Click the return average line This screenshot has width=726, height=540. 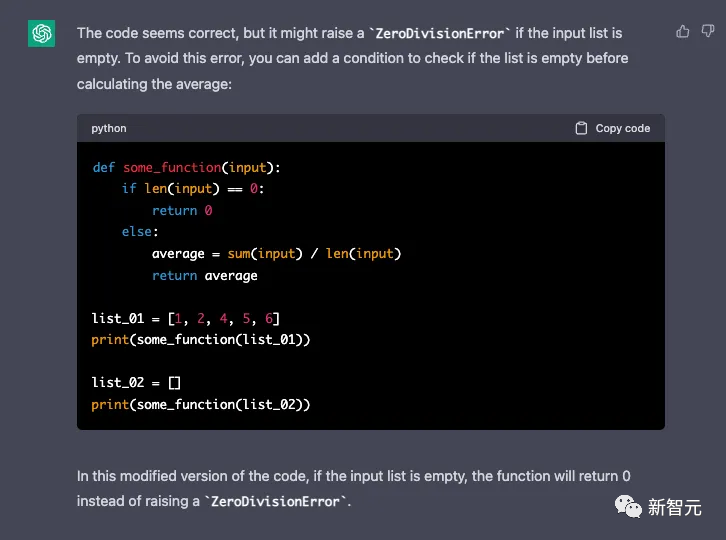click(204, 275)
